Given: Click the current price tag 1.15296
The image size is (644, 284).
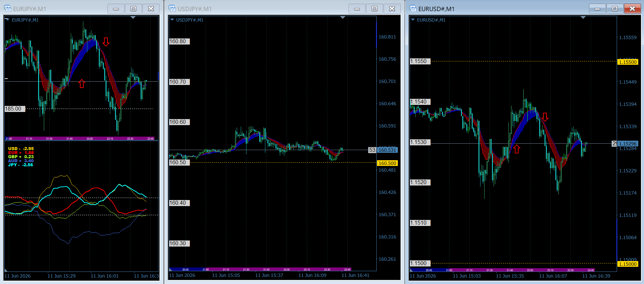Looking at the screenshot, I should pos(628,144).
